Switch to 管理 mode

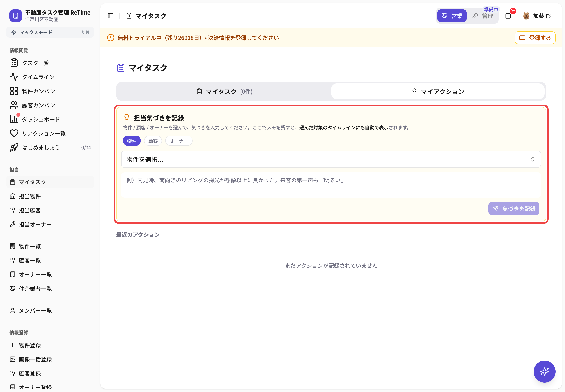point(483,16)
